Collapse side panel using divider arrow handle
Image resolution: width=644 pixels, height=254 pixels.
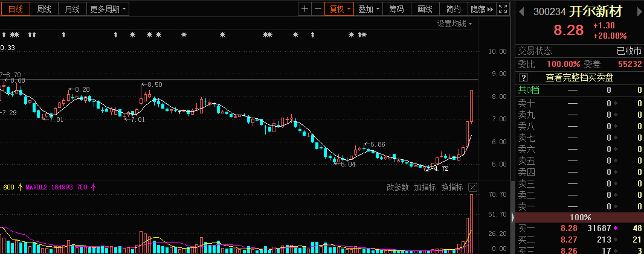(512, 217)
